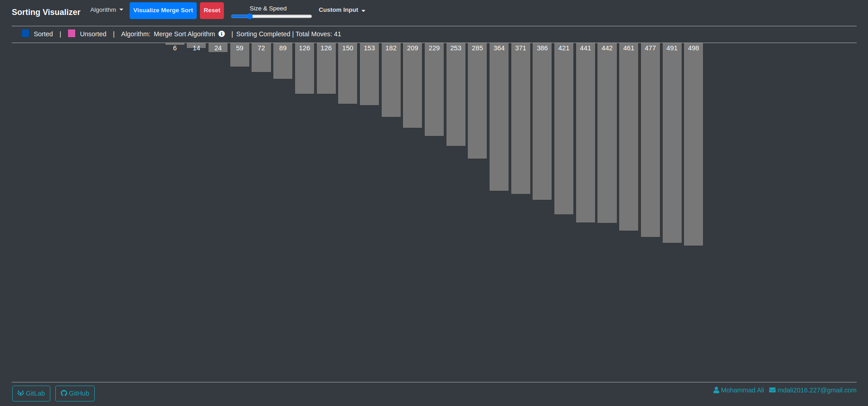Click the bar labeled 442
This screenshot has height=406, width=868.
pyautogui.click(x=607, y=133)
